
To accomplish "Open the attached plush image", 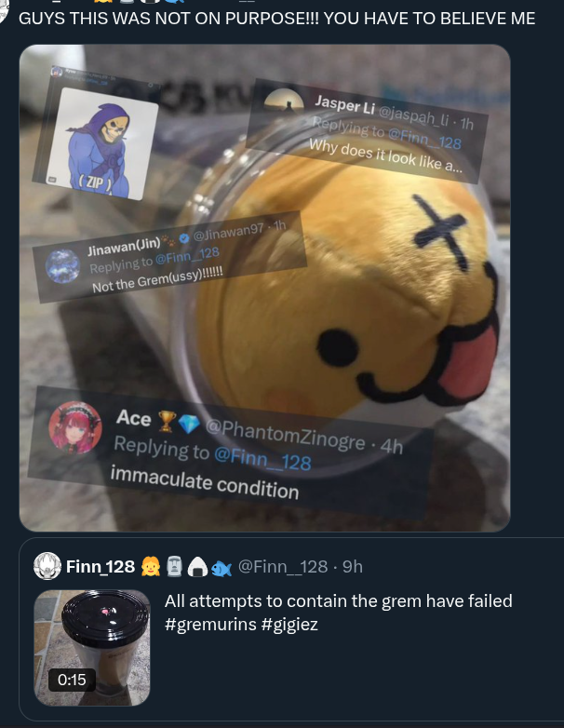I will (264, 288).
